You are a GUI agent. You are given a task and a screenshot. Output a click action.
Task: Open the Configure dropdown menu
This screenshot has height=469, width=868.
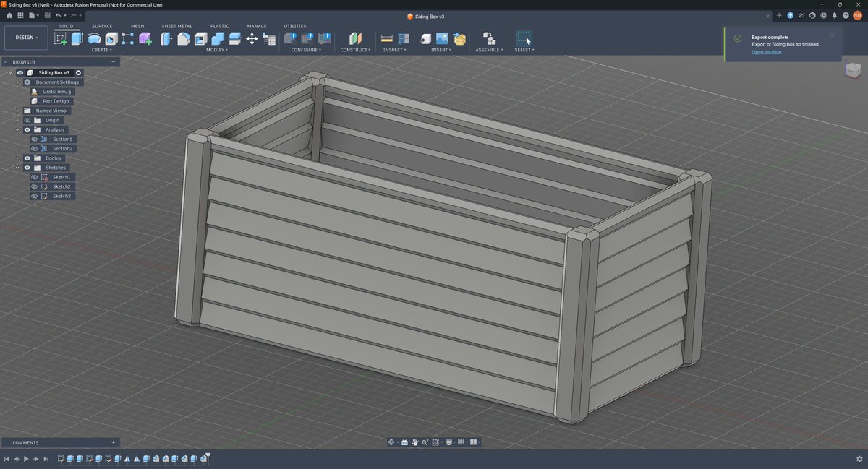pos(307,50)
